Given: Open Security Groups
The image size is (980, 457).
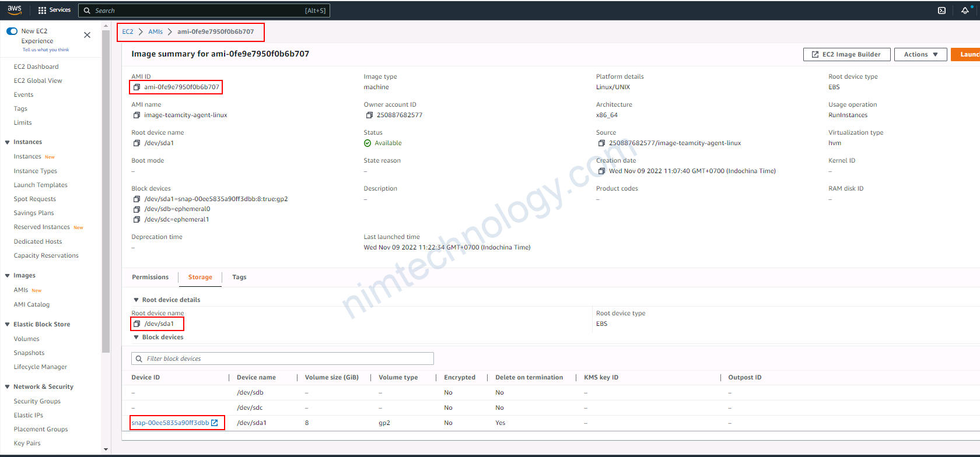Looking at the screenshot, I should pos(37,401).
